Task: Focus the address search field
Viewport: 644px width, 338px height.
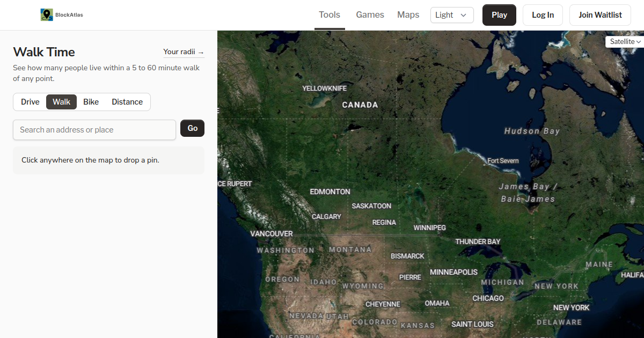Action: coord(94,130)
